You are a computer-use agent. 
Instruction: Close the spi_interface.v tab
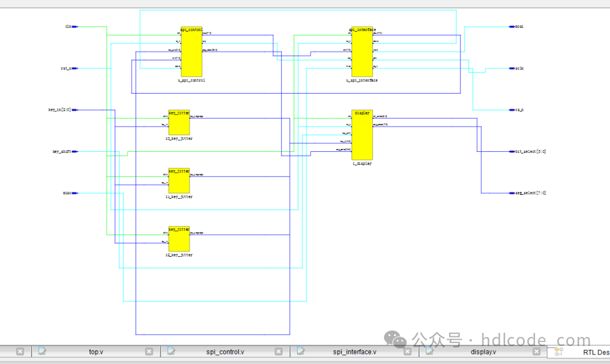click(408, 352)
